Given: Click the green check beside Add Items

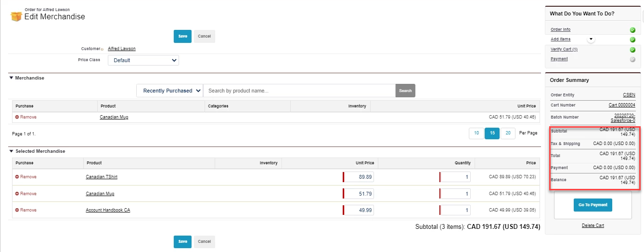Looking at the screenshot, I should 632,40.
